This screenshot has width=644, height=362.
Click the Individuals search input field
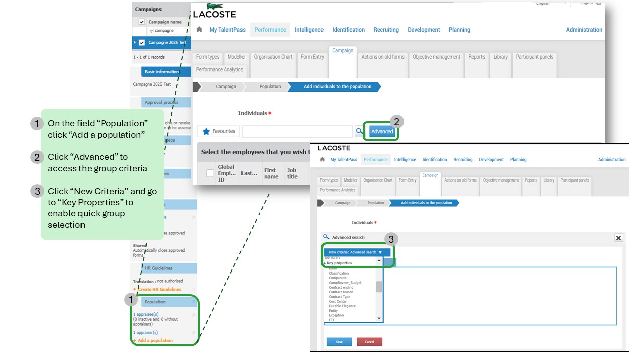pyautogui.click(x=297, y=131)
